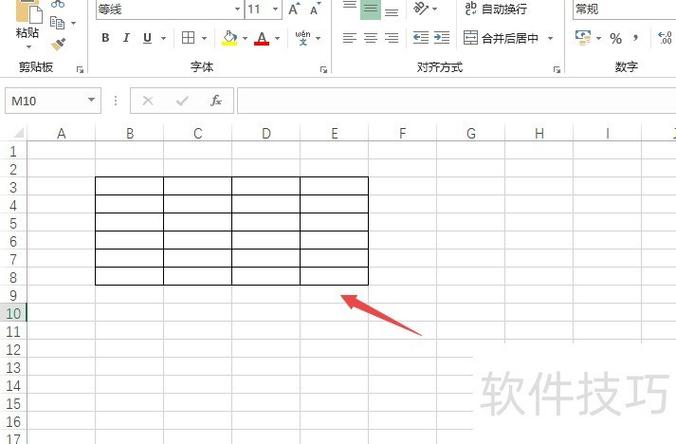Select Top Align
Screen dimensions: 676x444
[350, 6]
